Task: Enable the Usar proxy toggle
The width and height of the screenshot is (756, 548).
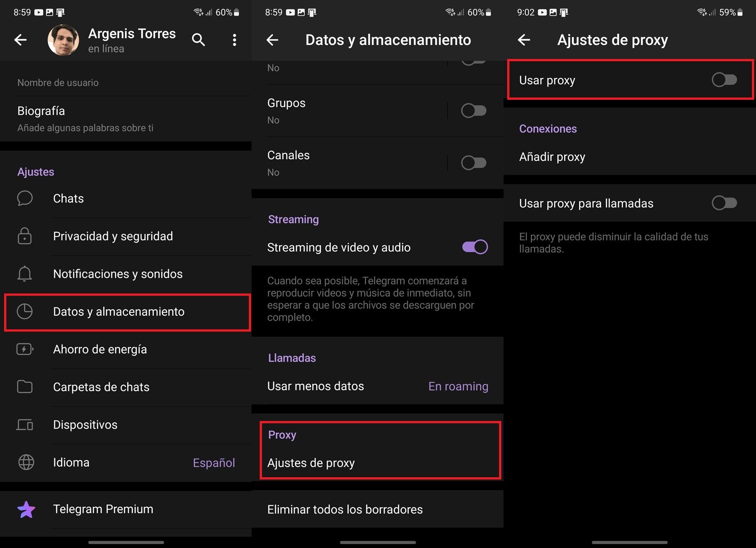Action: pyautogui.click(x=724, y=80)
